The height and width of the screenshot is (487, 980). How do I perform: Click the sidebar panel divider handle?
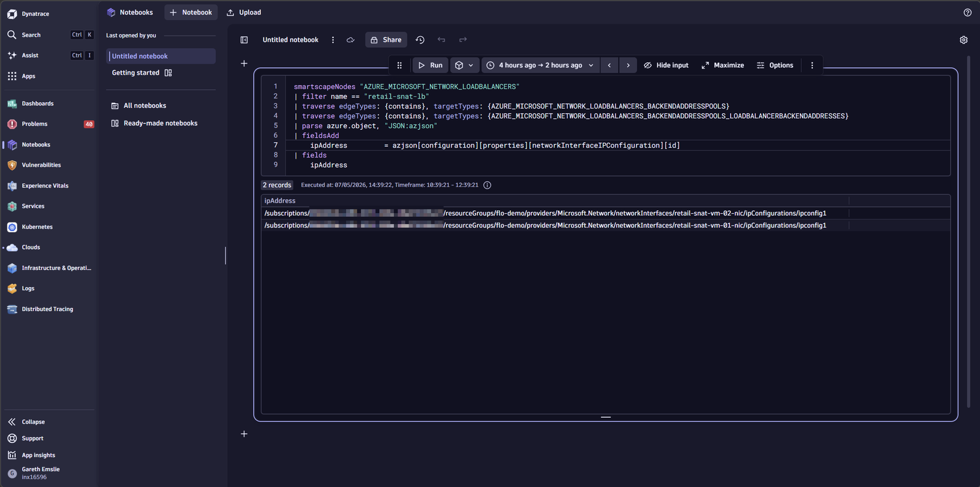(225, 255)
